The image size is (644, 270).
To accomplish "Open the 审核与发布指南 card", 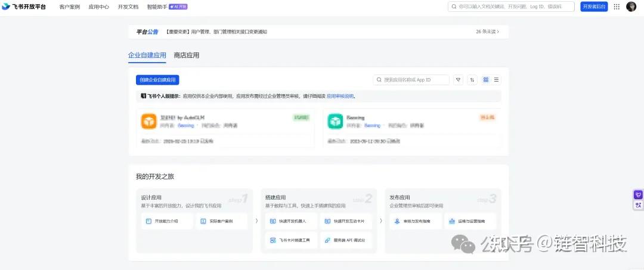I will [x=416, y=221].
